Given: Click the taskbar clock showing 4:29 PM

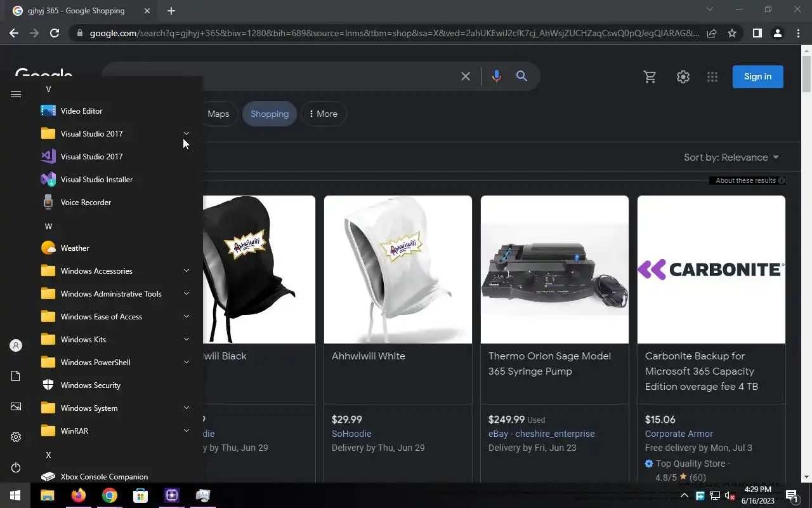Looking at the screenshot, I should 758,495.
